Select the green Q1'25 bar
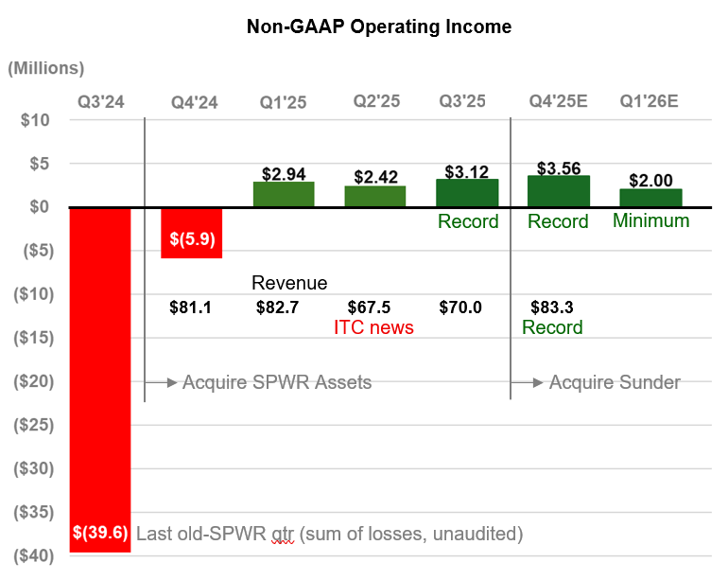This screenshot has width=728, height=580. coord(284,195)
